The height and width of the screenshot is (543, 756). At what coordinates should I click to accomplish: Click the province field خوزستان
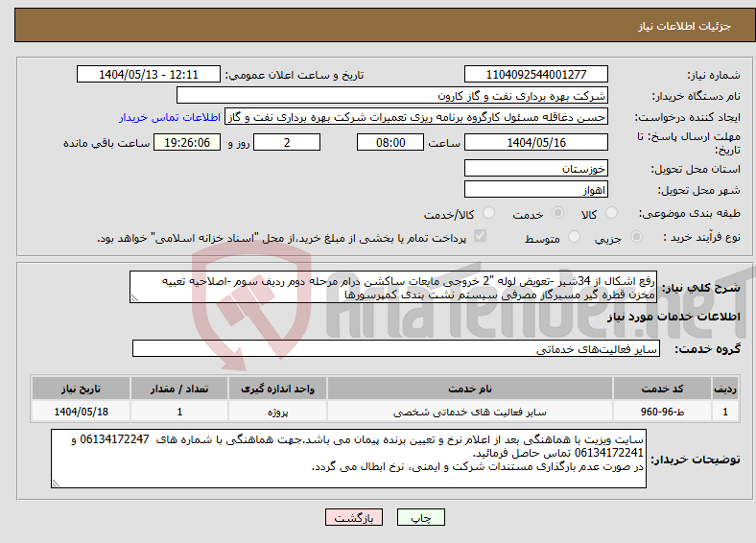point(535,168)
